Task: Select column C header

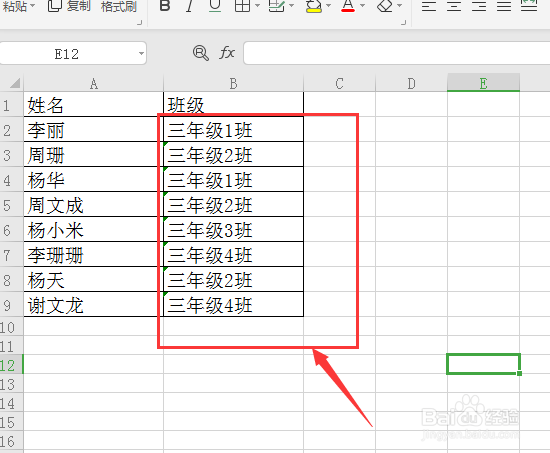Action: tap(340, 84)
